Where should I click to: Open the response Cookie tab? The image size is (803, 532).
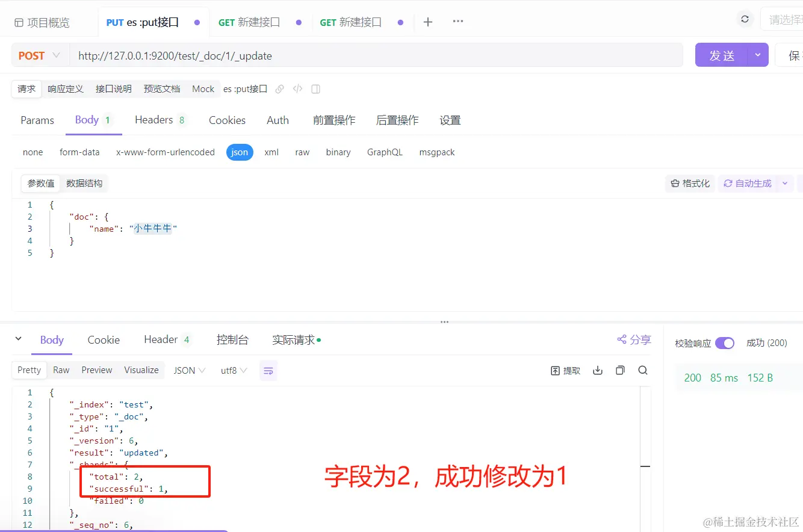tap(104, 340)
